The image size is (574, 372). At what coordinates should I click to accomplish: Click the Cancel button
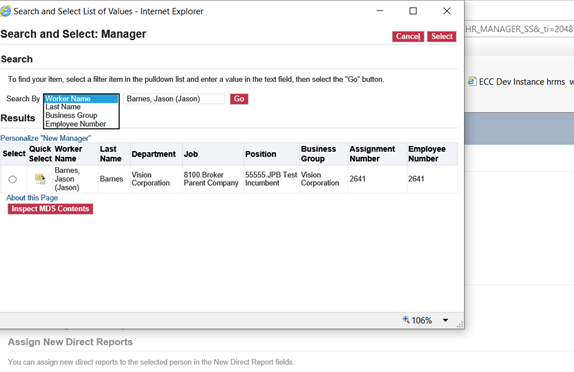408,36
